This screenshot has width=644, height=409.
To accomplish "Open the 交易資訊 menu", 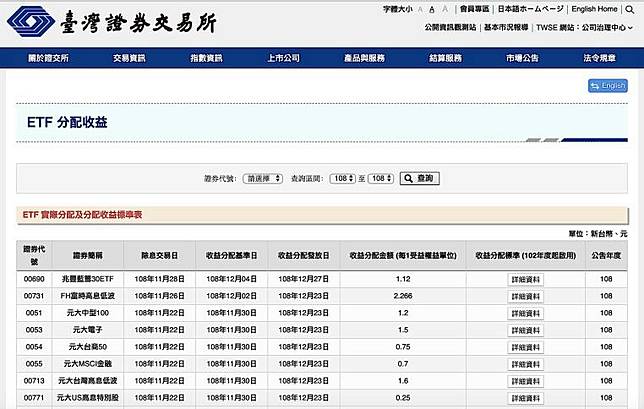I will 129,58.
